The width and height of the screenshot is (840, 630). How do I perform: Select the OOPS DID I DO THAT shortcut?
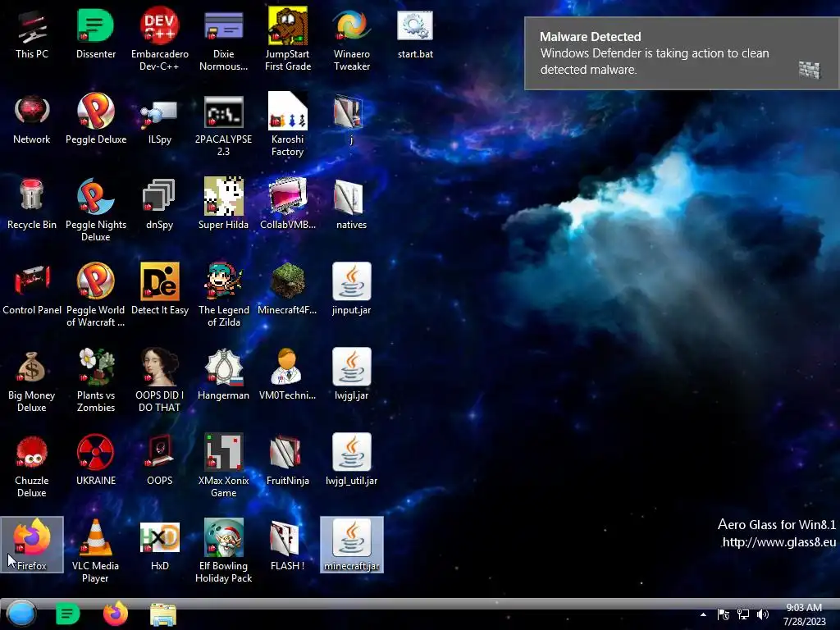pyautogui.click(x=160, y=381)
